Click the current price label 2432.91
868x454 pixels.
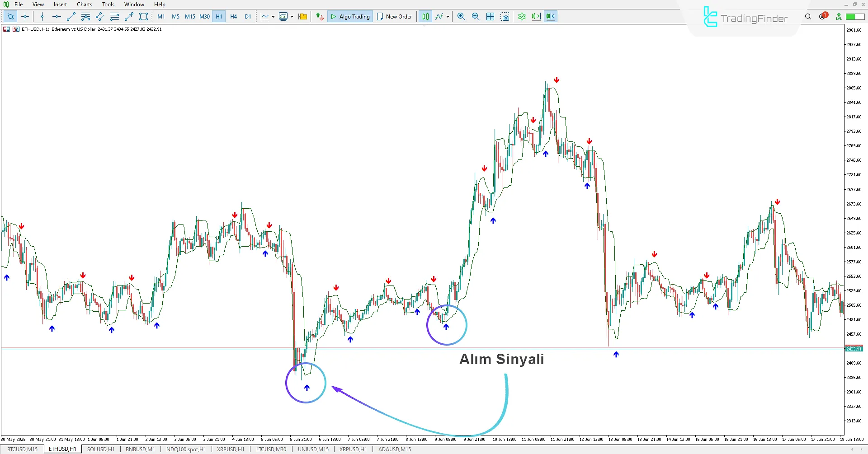[854, 348]
